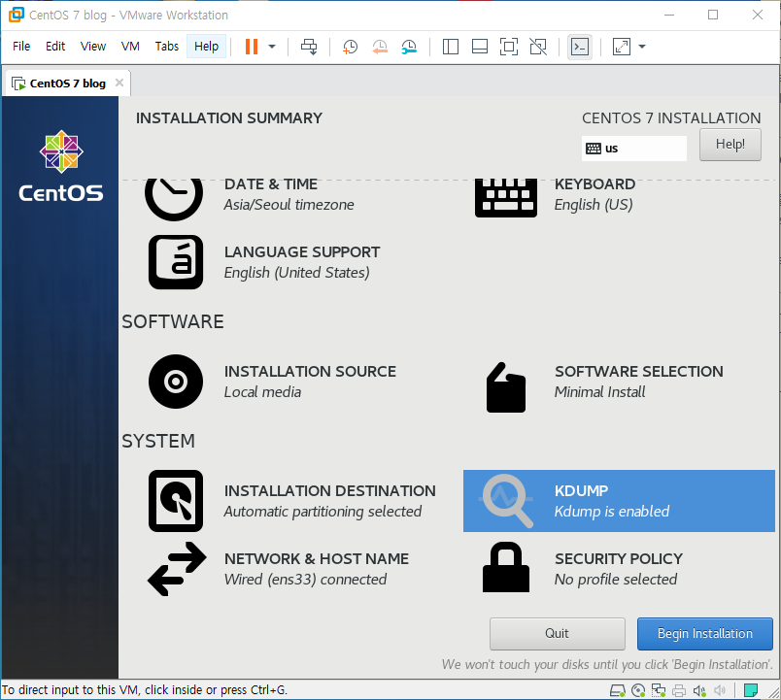This screenshot has width=781, height=700.
Task: Open the Help menu in VMware
Action: click(x=206, y=47)
